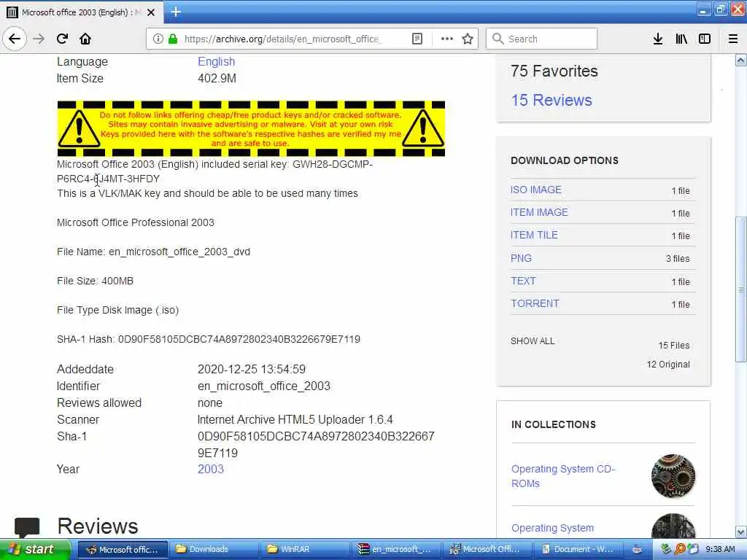Click the page scrollbar down arrow
747x560 pixels.
(x=741, y=532)
